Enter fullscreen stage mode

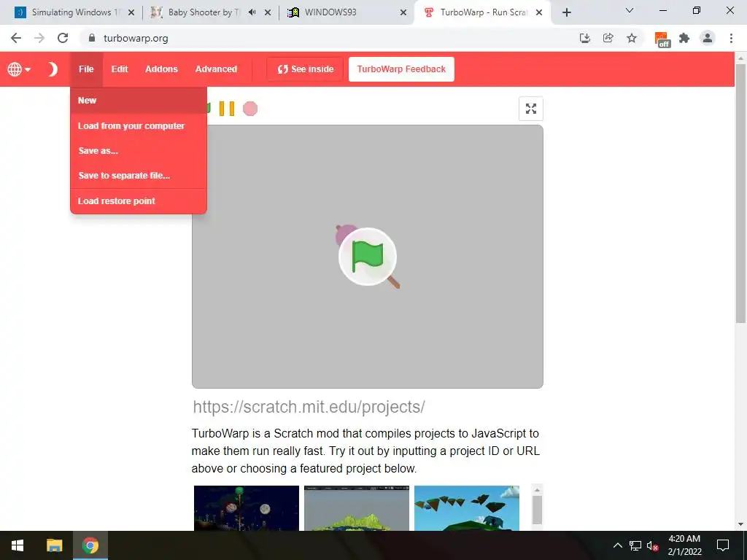(x=531, y=109)
